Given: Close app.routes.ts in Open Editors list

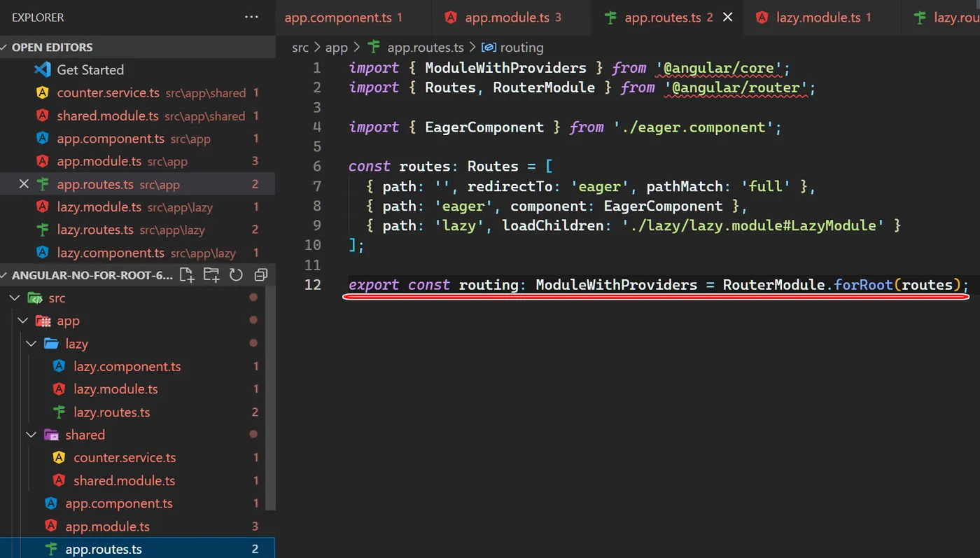Looking at the screenshot, I should (x=24, y=184).
